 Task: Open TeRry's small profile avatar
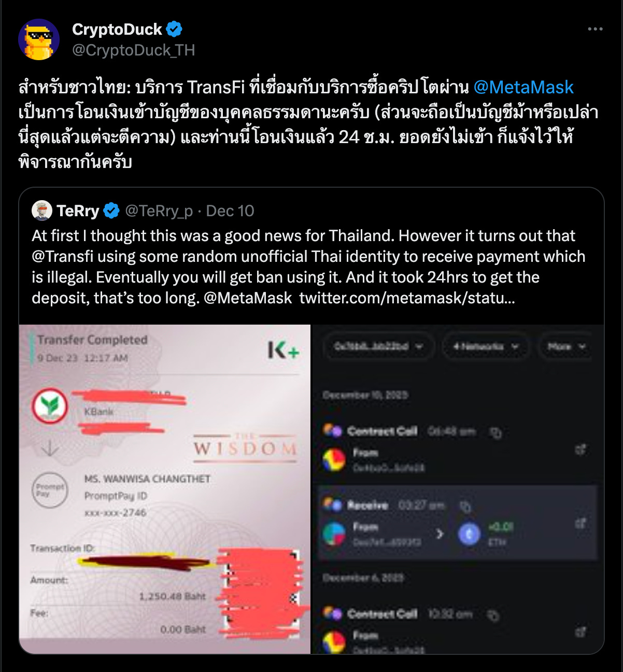coord(42,211)
